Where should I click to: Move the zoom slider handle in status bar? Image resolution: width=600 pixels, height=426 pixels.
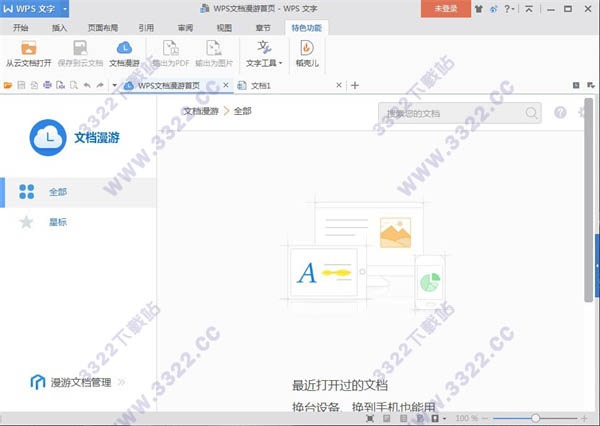535,418
